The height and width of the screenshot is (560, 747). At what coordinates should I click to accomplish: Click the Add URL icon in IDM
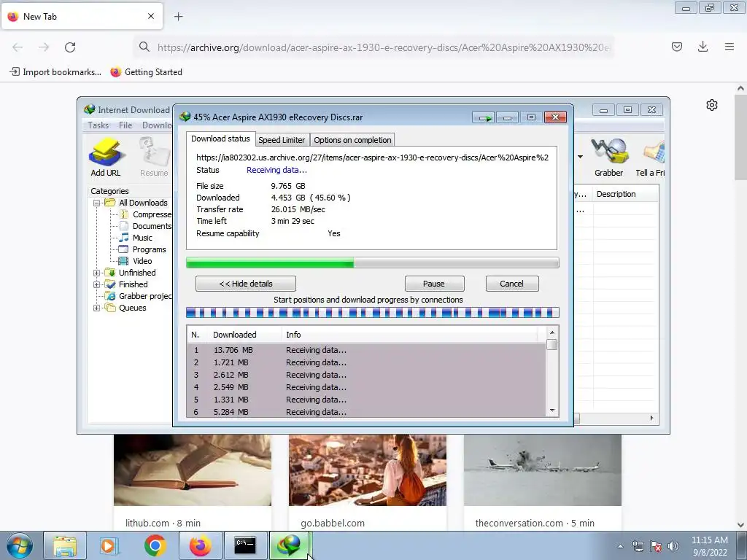click(x=106, y=157)
